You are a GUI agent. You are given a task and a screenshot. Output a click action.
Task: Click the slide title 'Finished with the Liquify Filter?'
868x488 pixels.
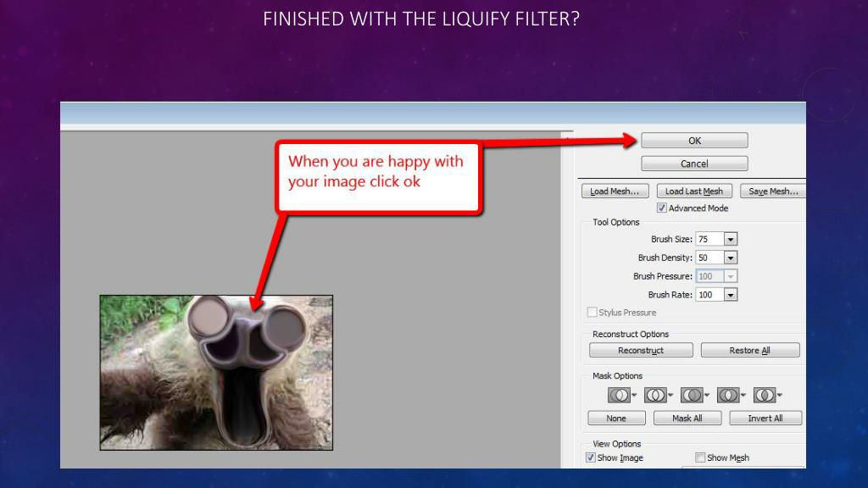[x=421, y=19]
